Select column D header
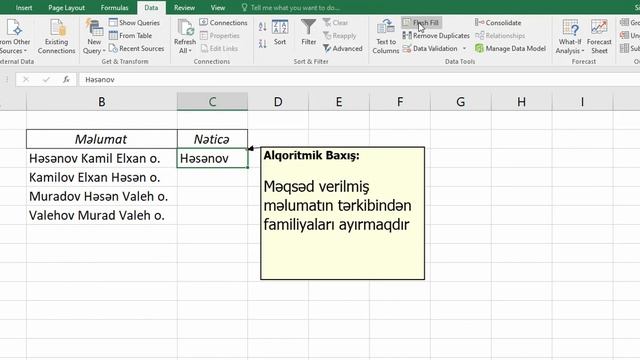The width and height of the screenshot is (640, 360). (x=278, y=102)
